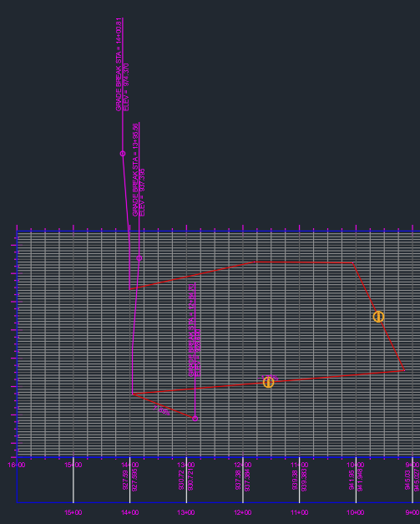Select the grade percent label ending .63%
Viewport: 420px width, 524px height.
coord(162,410)
